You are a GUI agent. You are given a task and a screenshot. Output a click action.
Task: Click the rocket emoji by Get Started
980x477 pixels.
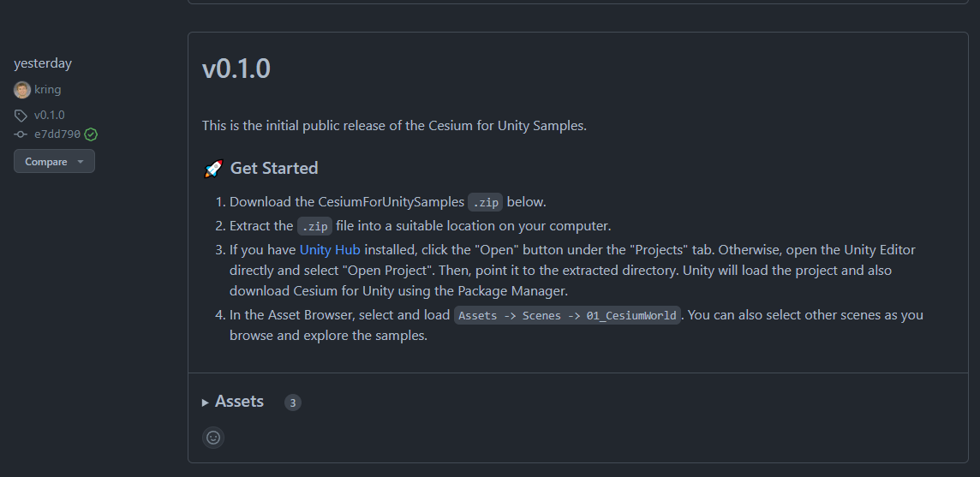coord(213,169)
